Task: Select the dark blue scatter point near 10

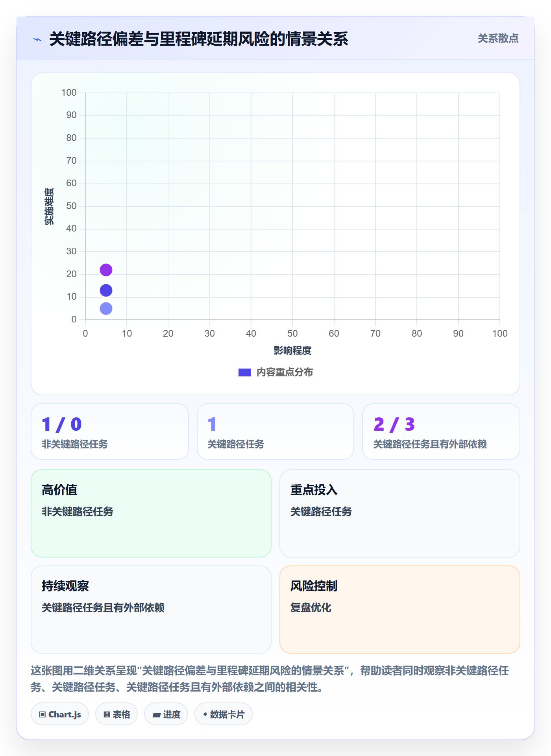Action: pyautogui.click(x=106, y=291)
